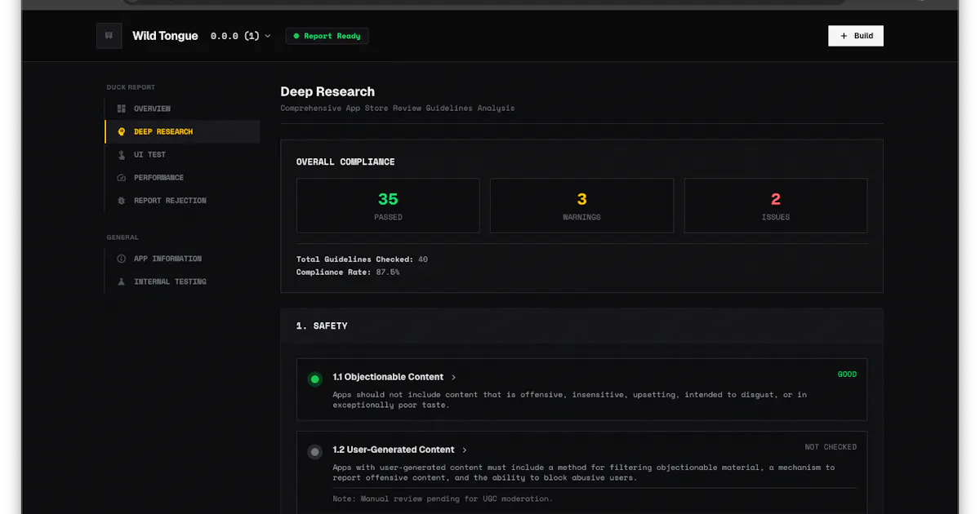
Task: Click the 1.1 Objectionable Content title
Action: click(388, 377)
